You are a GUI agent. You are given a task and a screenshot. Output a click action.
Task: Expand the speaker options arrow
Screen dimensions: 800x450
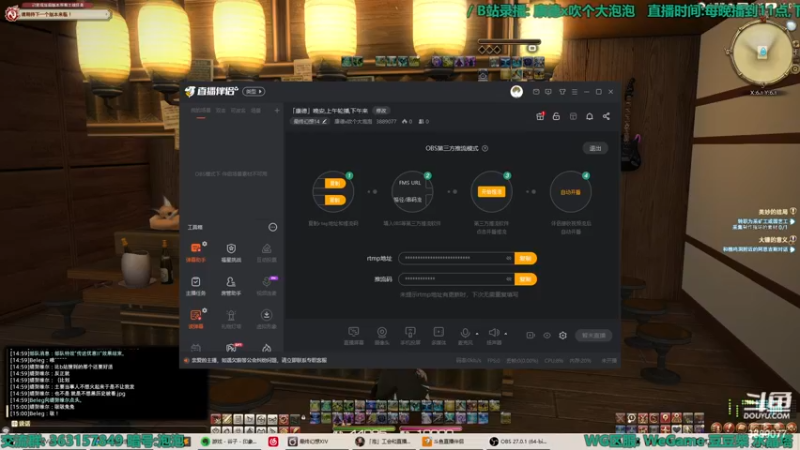[x=506, y=334]
